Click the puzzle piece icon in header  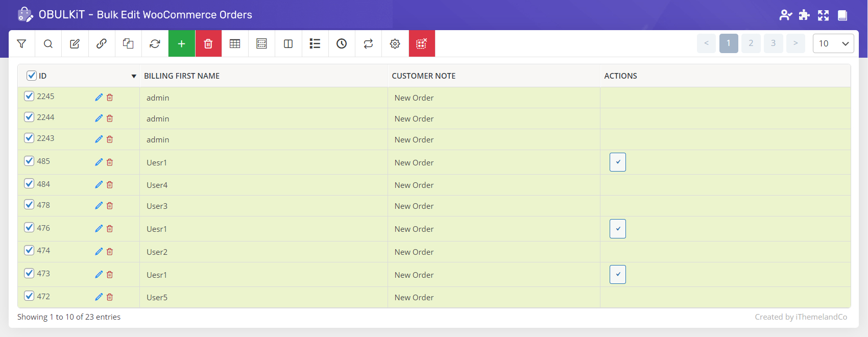804,15
